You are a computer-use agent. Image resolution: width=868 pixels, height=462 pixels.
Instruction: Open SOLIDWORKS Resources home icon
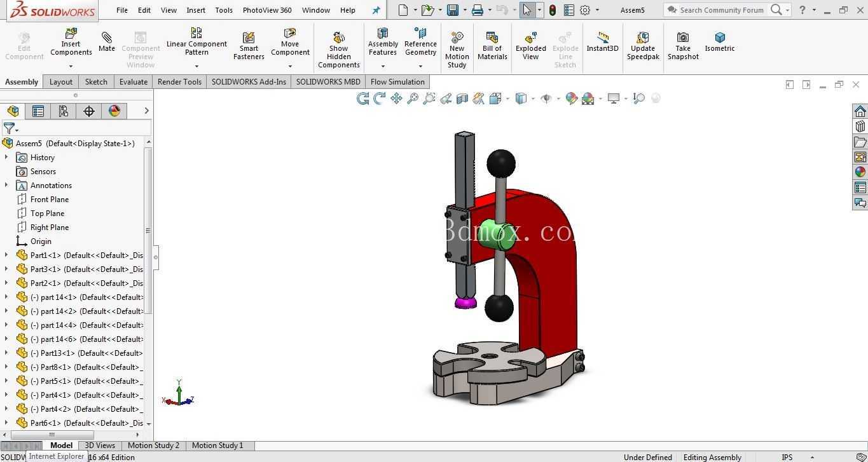click(x=860, y=111)
